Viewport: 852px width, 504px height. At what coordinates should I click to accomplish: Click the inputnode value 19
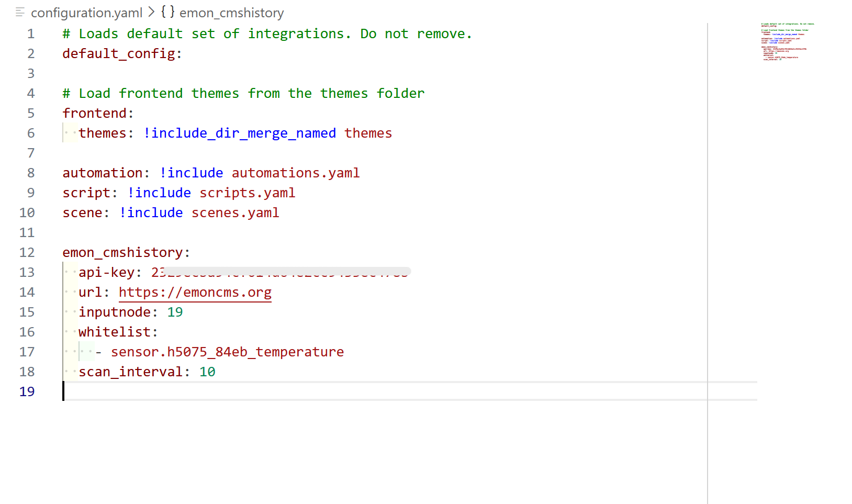(175, 312)
